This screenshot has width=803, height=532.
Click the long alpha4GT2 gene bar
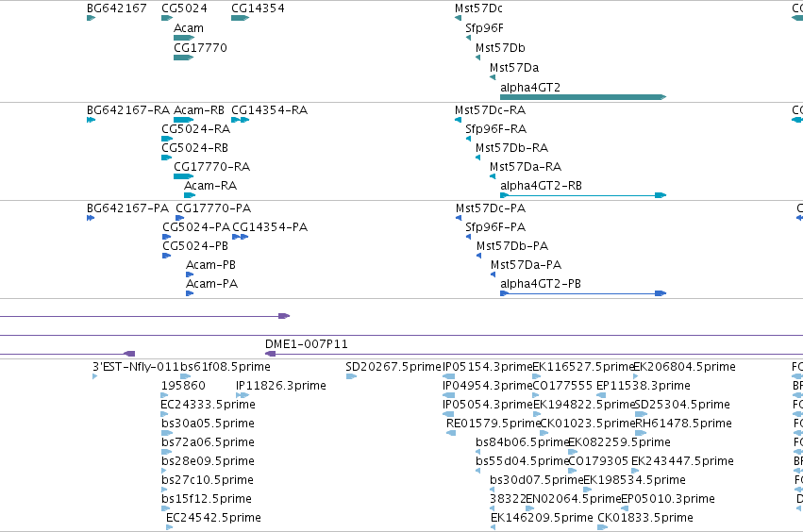[583, 97]
